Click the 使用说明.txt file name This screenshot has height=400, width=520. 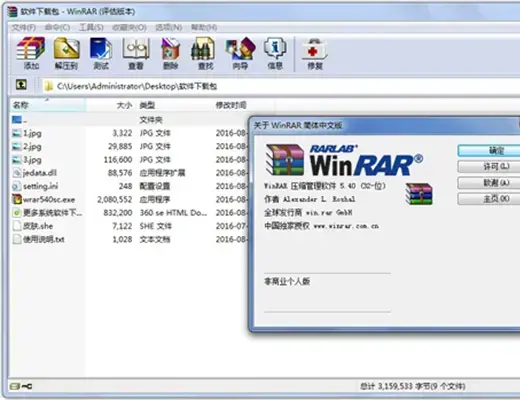coord(44,239)
